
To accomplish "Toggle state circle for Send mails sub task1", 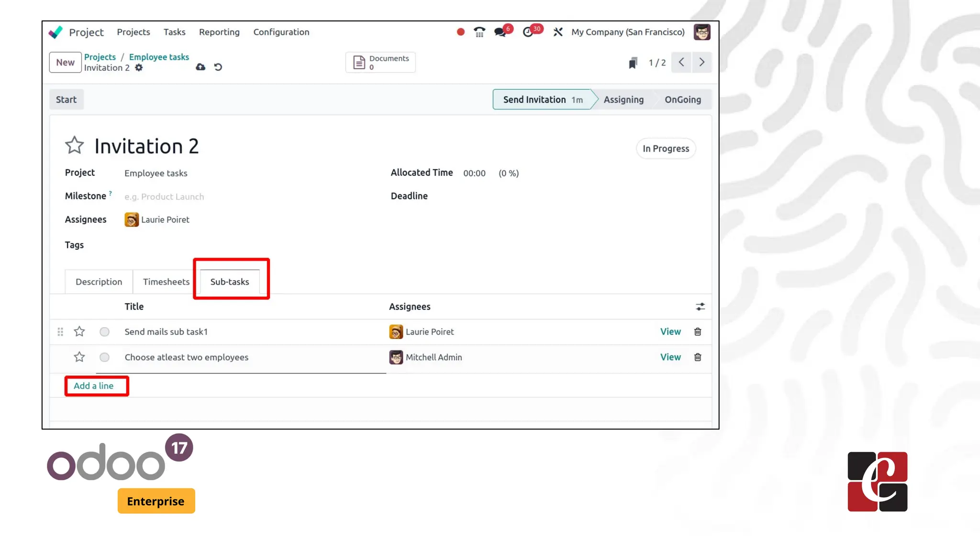I will pos(104,331).
